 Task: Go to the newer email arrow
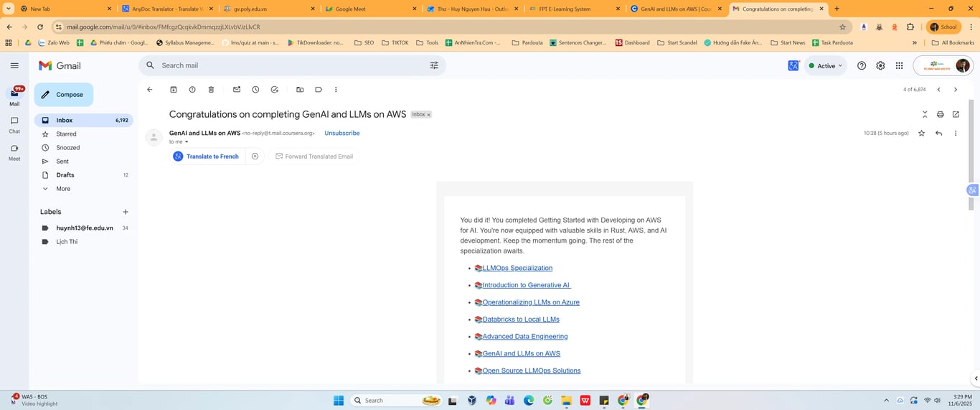[938, 90]
